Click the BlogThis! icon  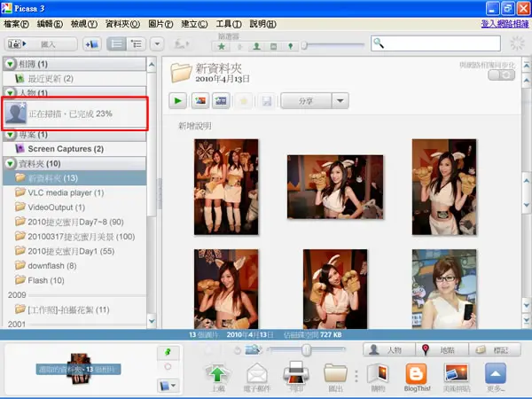[417, 377]
